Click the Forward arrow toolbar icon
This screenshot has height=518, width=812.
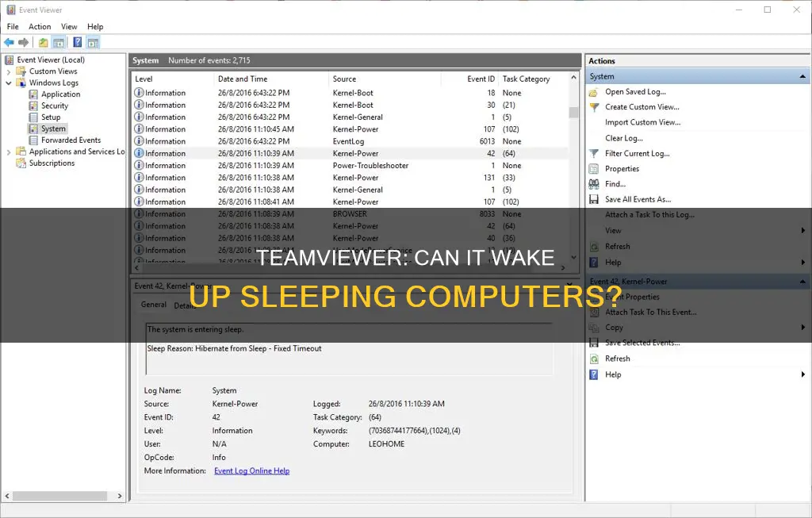click(23, 43)
